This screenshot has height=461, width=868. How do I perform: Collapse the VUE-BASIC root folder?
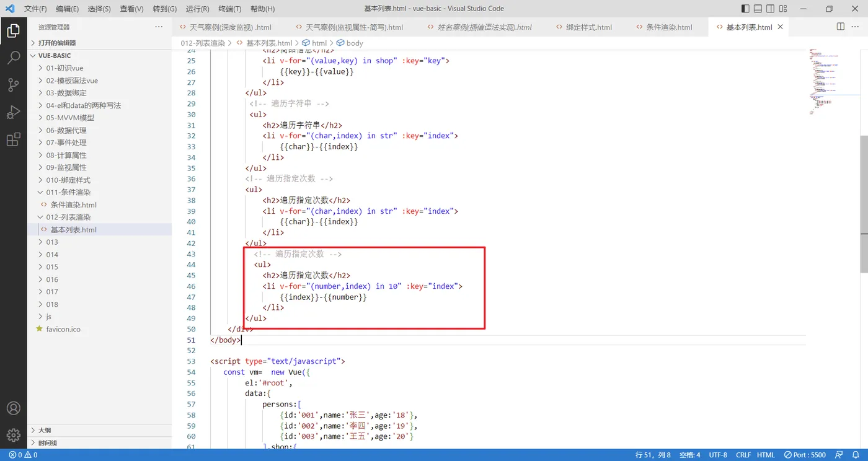tap(99, 55)
